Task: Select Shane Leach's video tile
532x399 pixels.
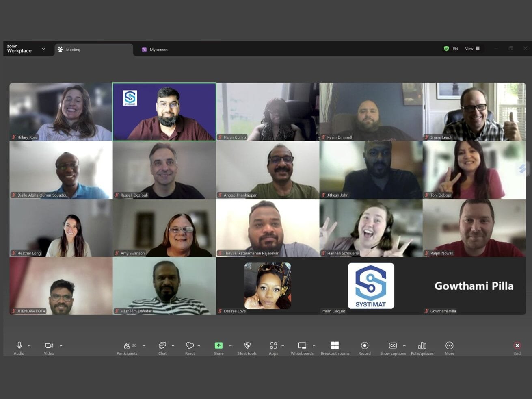Action: [x=474, y=112]
